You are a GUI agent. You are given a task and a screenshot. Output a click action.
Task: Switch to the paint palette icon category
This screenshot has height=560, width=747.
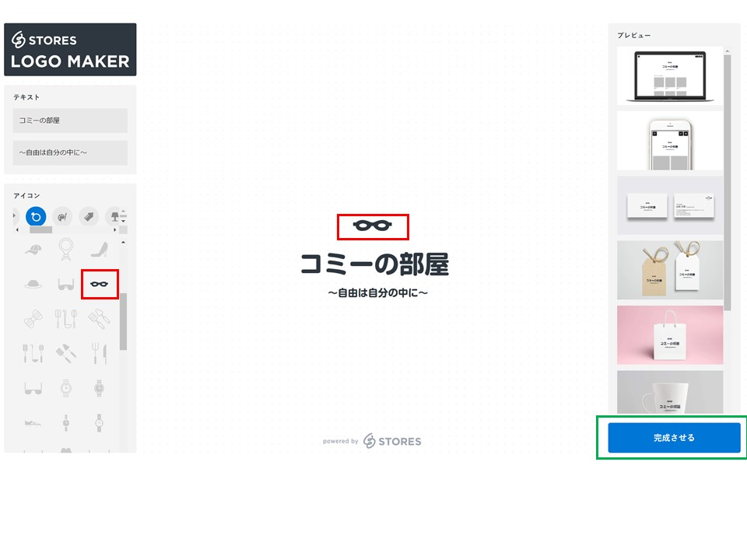62,217
